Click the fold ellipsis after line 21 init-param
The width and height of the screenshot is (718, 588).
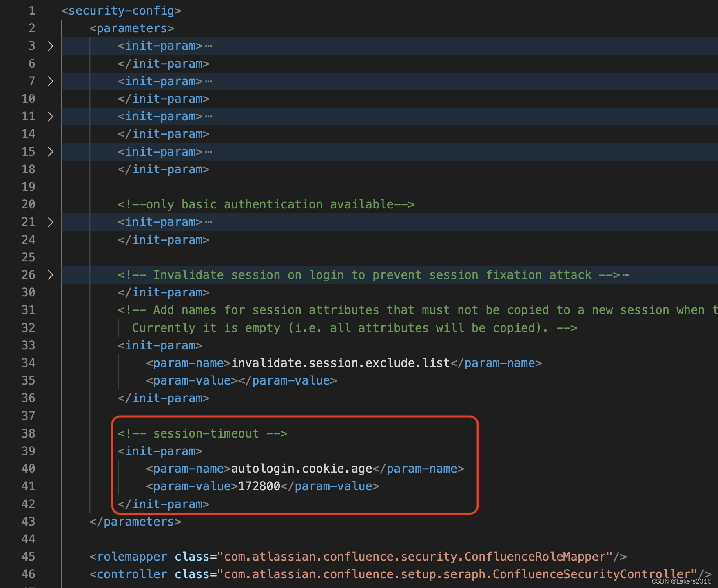click(x=208, y=222)
